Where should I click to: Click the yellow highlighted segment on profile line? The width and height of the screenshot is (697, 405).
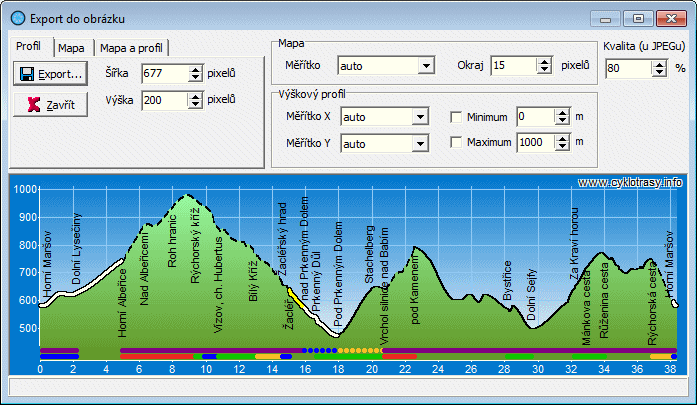(x=296, y=298)
